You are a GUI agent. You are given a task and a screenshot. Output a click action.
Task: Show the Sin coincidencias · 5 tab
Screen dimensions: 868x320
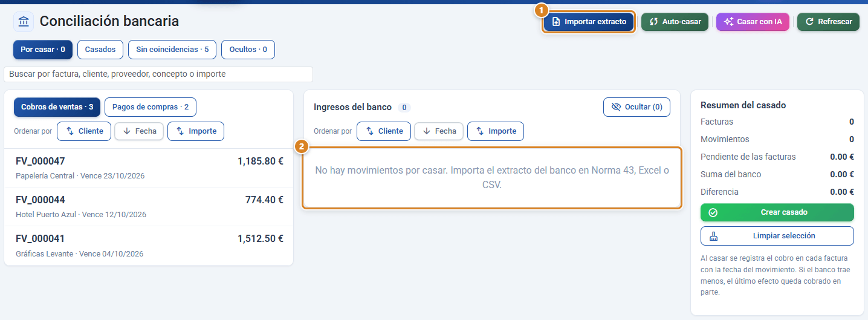click(x=172, y=50)
